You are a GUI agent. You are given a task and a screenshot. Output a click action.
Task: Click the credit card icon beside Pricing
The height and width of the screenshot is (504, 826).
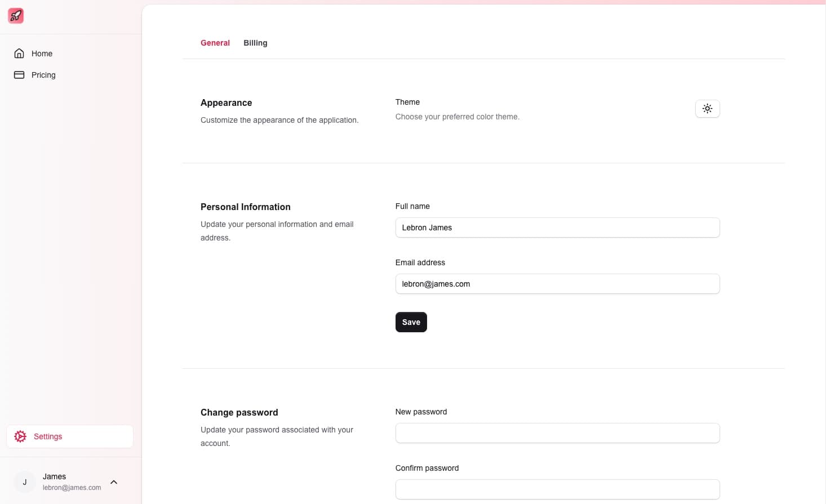(x=19, y=75)
